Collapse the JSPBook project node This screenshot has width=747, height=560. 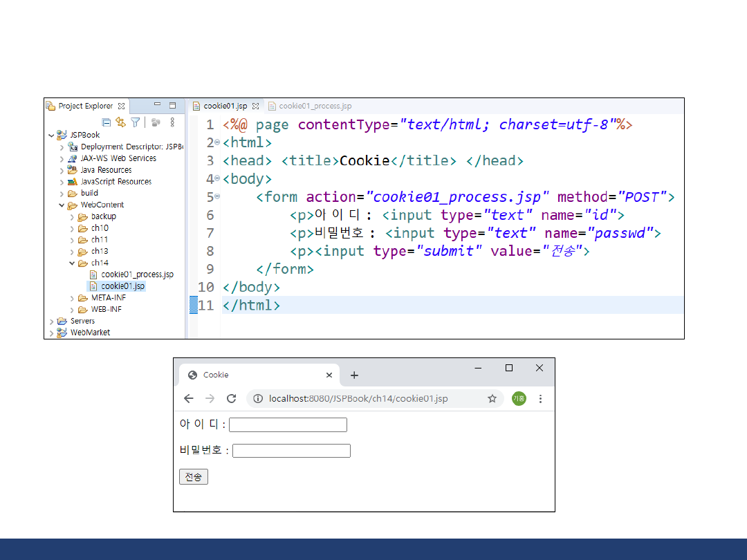click(x=51, y=136)
